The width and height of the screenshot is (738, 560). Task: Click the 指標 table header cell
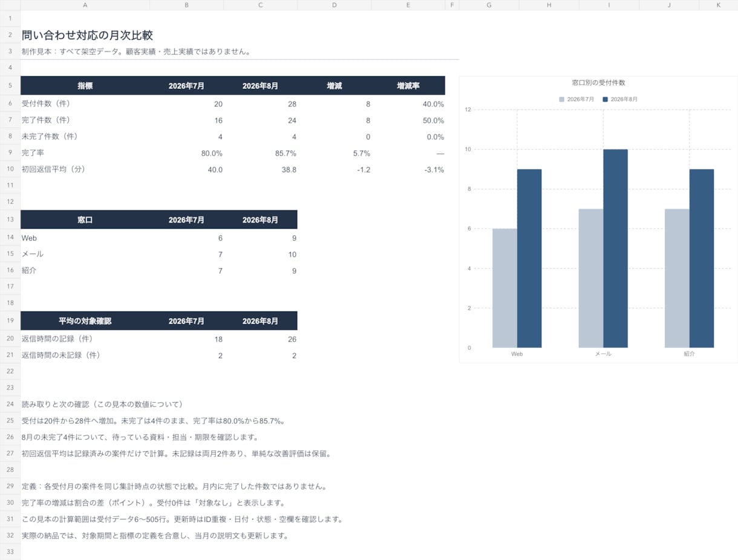[85, 86]
